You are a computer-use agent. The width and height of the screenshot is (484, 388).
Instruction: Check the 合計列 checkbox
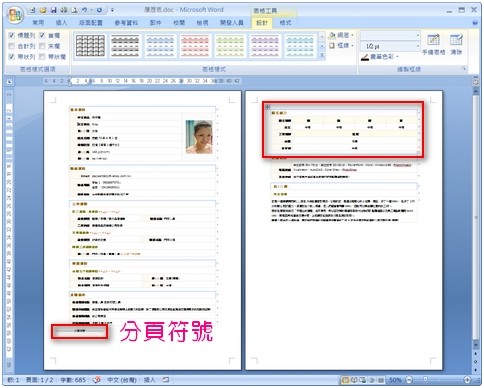tap(12, 46)
